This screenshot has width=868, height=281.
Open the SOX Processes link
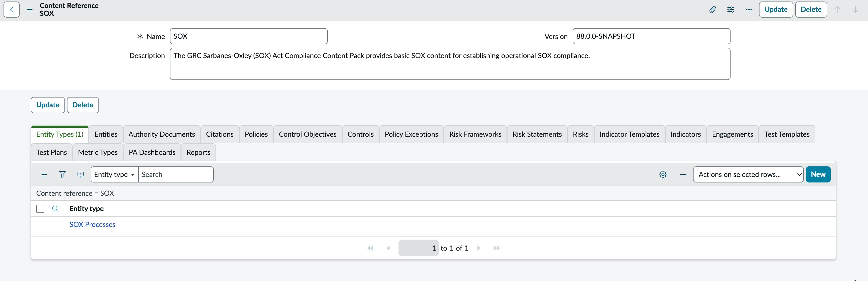tap(92, 224)
